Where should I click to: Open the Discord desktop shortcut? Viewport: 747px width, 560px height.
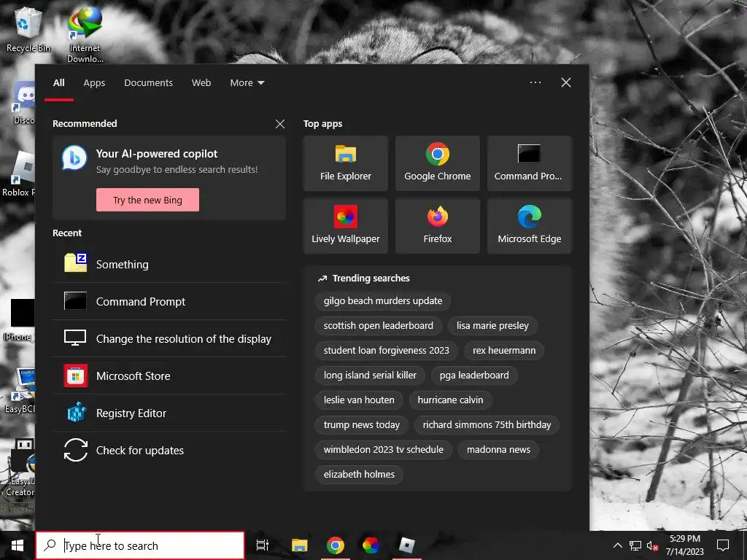(24, 102)
